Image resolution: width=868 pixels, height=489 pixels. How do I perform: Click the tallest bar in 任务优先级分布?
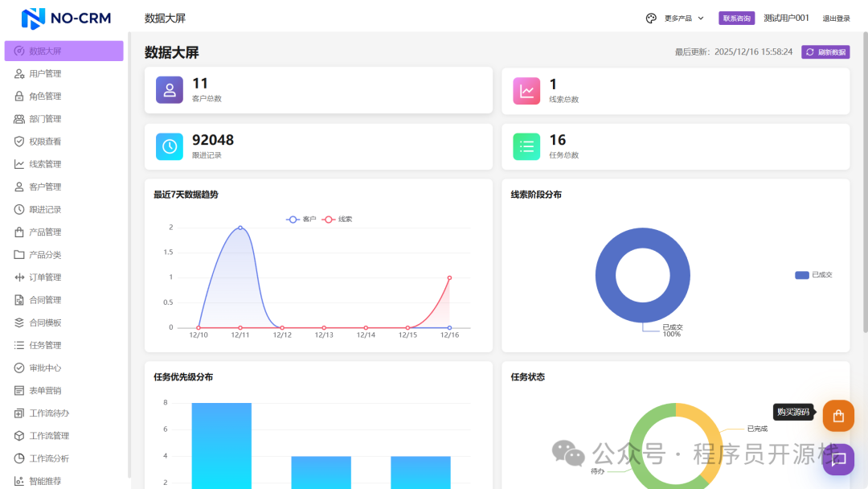[222, 446]
